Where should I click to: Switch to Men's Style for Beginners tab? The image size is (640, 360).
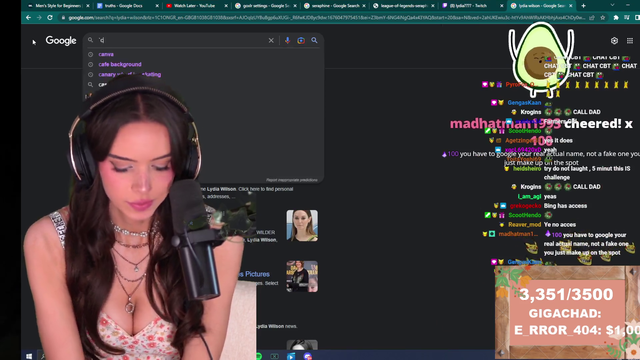click(57, 6)
